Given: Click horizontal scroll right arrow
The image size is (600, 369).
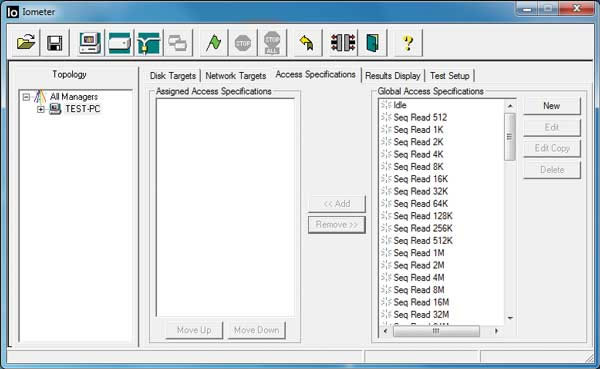Looking at the screenshot, I should 496,331.
